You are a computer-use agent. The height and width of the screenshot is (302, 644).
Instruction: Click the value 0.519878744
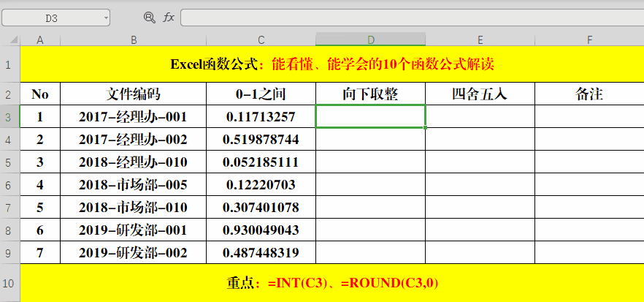pos(261,140)
